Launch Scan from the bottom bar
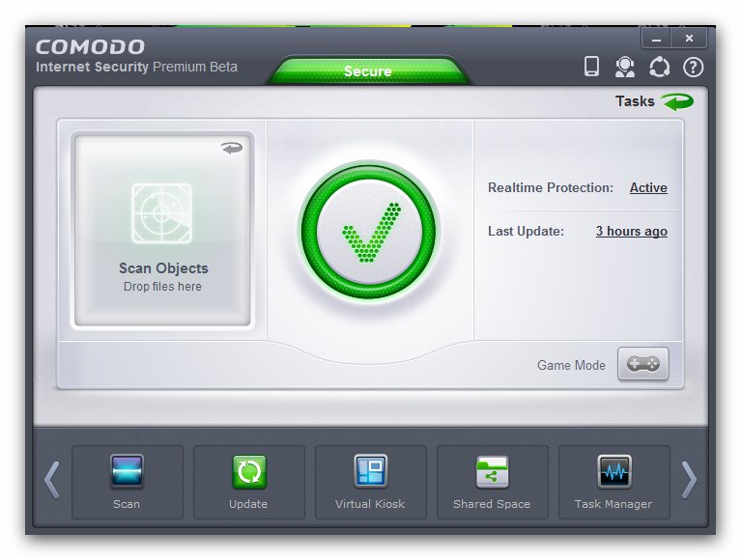This screenshot has width=741, height=560. (x=128, y=482)
